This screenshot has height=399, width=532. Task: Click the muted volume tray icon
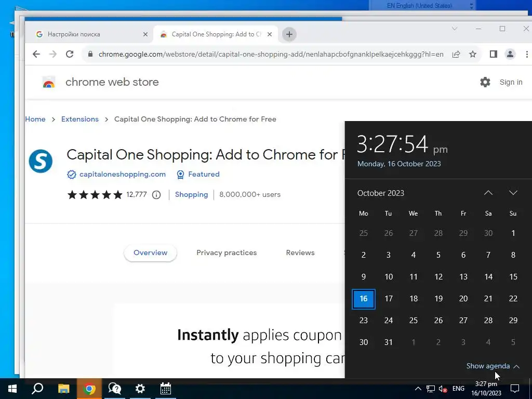[x=443, y=389]
